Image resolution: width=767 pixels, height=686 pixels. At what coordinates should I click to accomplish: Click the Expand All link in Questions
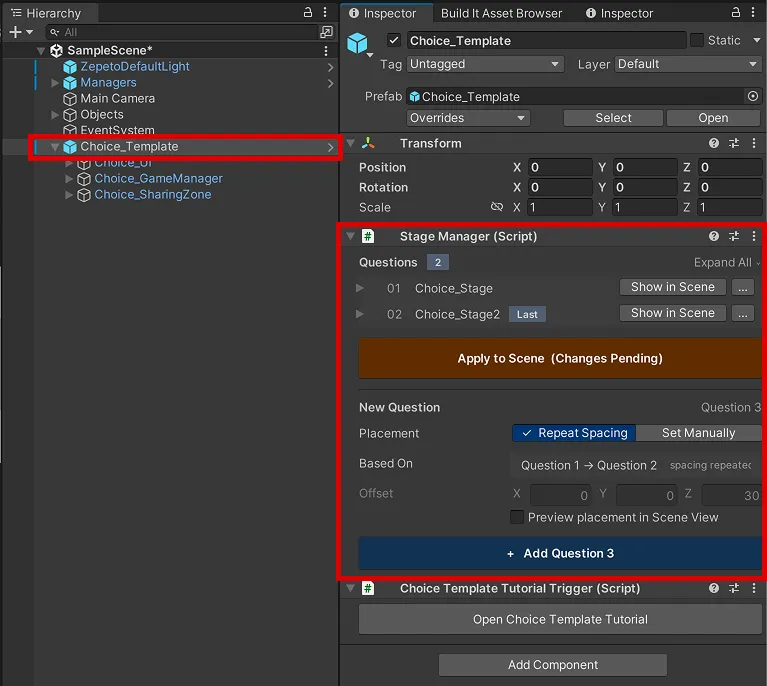point(722,263)
